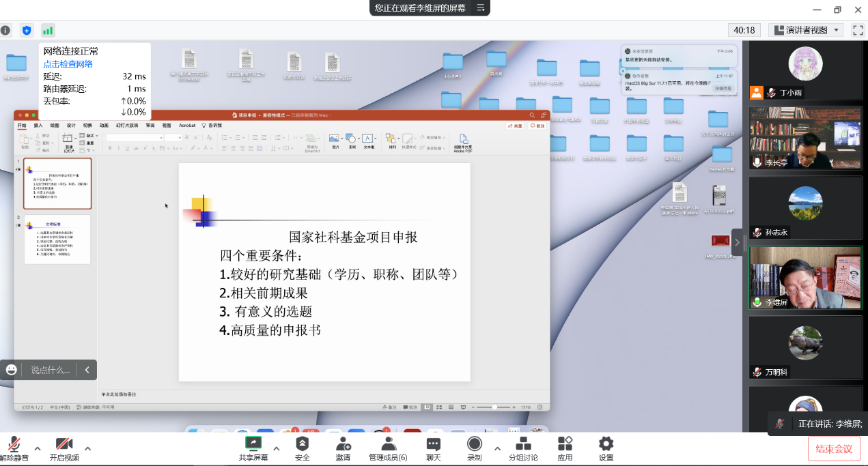Unmute microphone with 解除静音
The width and height of the screenshot is (868, 466).
click(14, 448)
